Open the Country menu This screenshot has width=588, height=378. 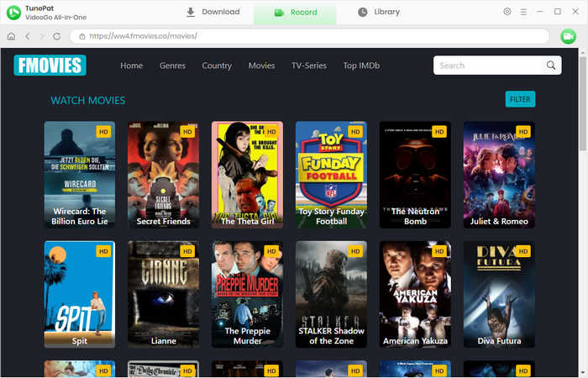point(217,66)
